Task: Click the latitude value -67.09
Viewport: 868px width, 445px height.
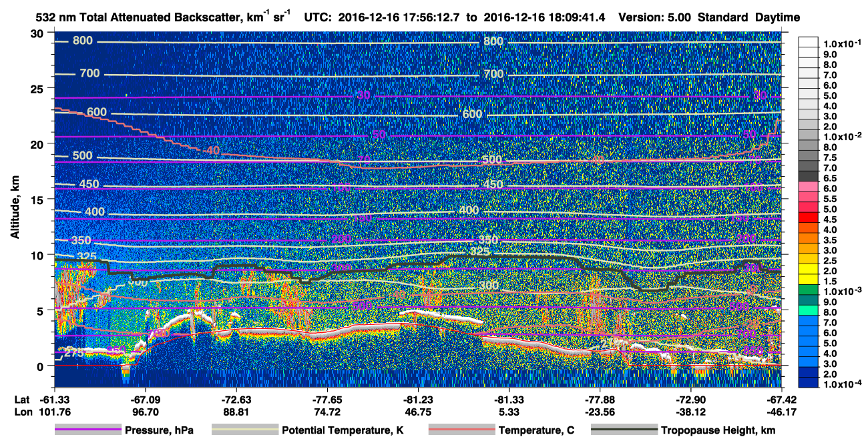Action: pos(145,400)
